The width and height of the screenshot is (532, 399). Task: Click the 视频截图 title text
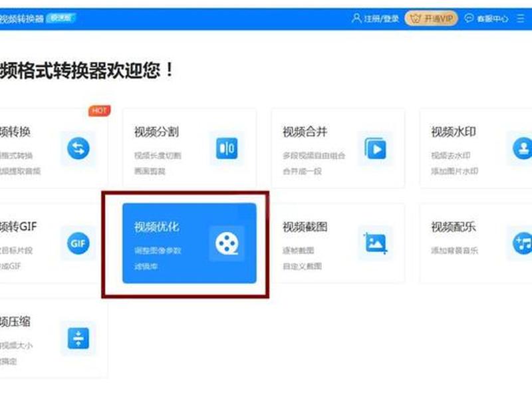pos(305,227)
